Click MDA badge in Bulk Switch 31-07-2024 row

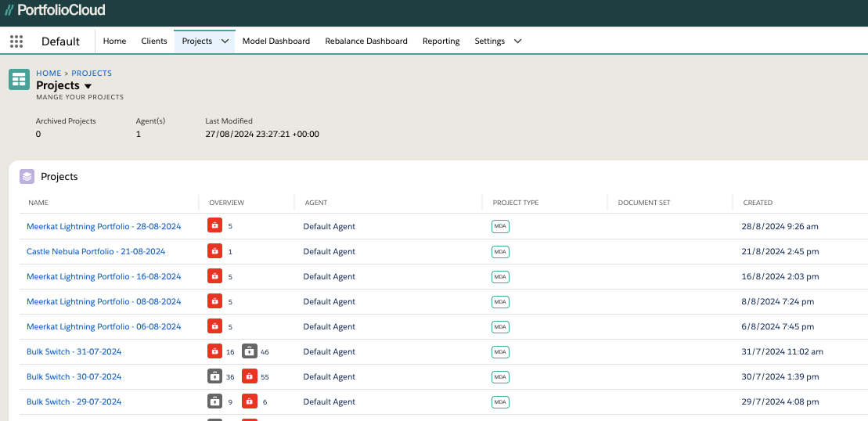click(500, 352)
